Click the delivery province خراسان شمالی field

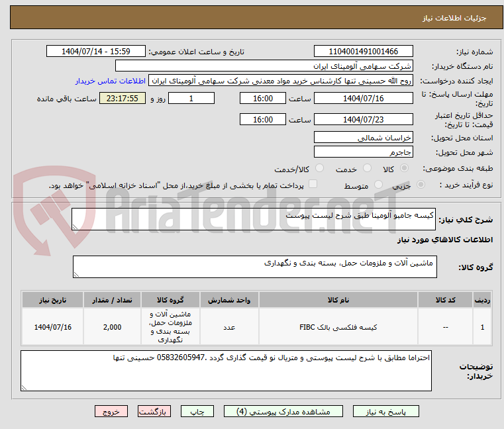pyautogui.click(x=363, y=138)
